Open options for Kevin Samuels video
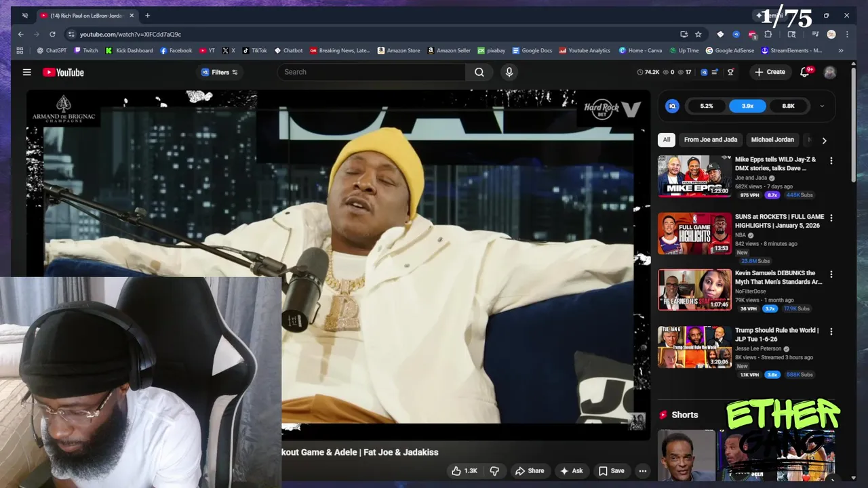This screenshot has height=488, width=868. (x=831, y=274)
